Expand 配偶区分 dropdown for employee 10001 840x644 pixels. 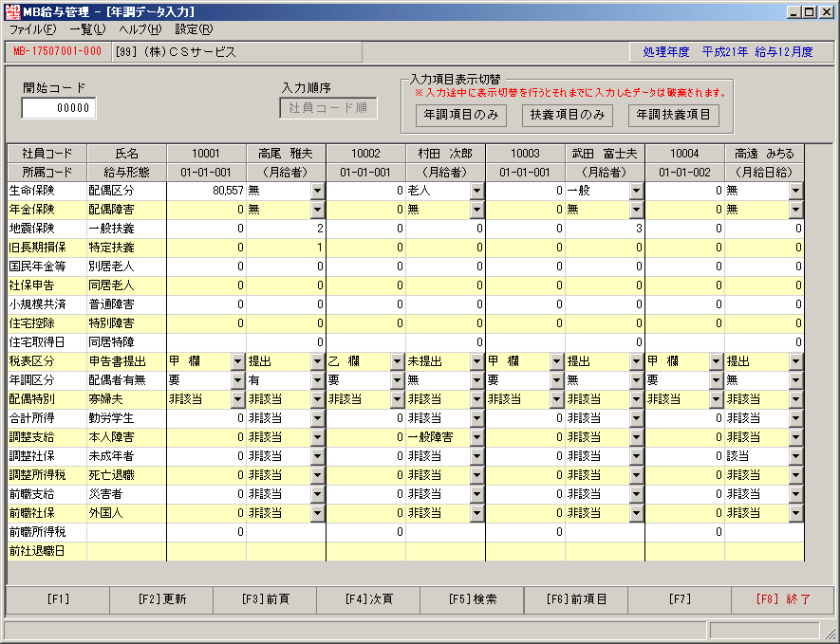point(317,191)
